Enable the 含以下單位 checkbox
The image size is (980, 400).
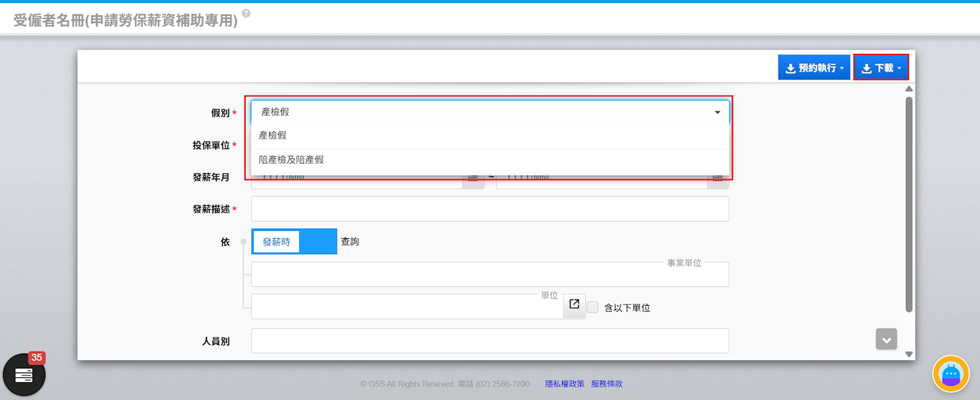coord(593,308)
